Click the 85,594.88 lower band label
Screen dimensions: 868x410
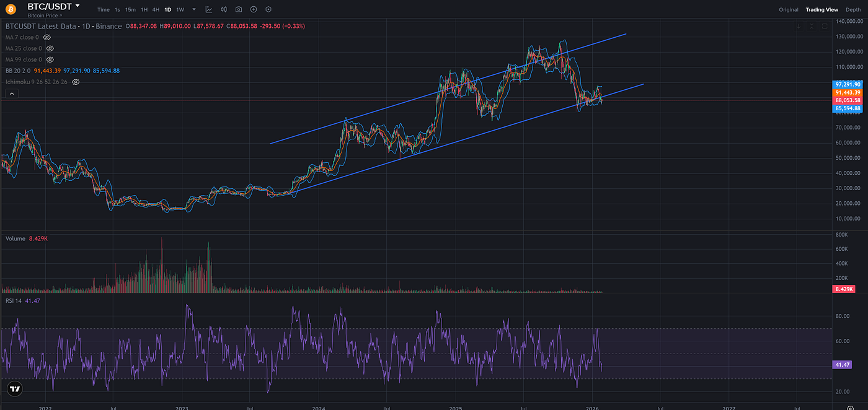tap(848, 108)
